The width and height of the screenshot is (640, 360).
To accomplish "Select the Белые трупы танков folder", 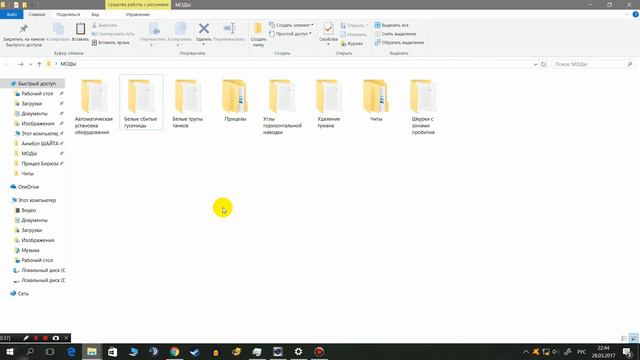I will point(188,103).
